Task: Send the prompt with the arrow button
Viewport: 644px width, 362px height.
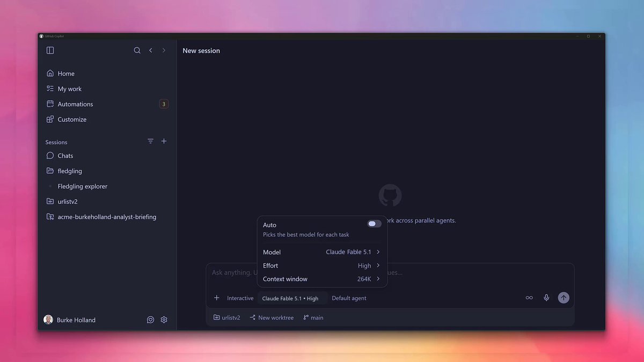Action: [x=563, y=298]
